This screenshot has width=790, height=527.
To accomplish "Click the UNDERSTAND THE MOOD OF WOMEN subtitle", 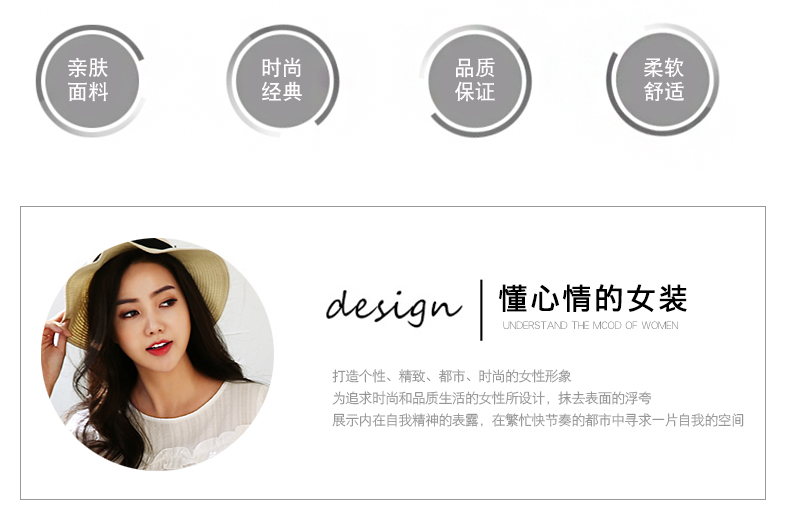I will [590, 325].
